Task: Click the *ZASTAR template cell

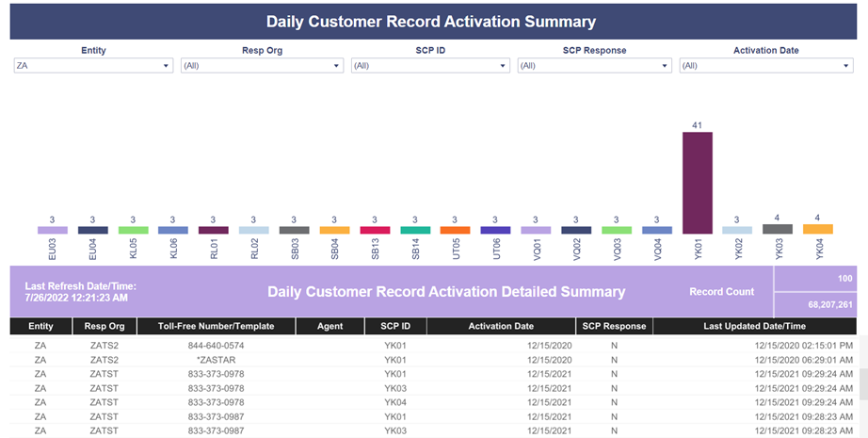Action: coord(216,360)
